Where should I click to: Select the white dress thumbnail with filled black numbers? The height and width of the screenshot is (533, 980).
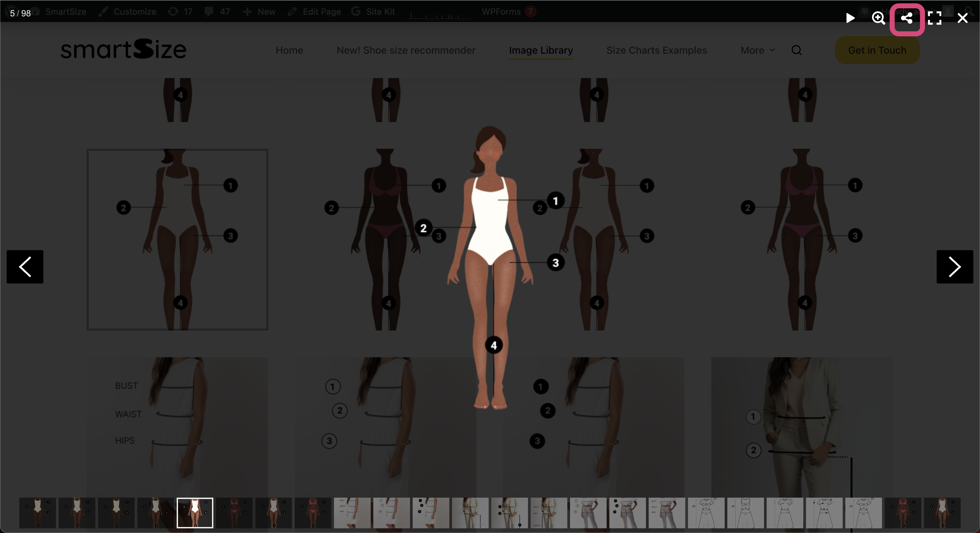[x=431, y=513]
